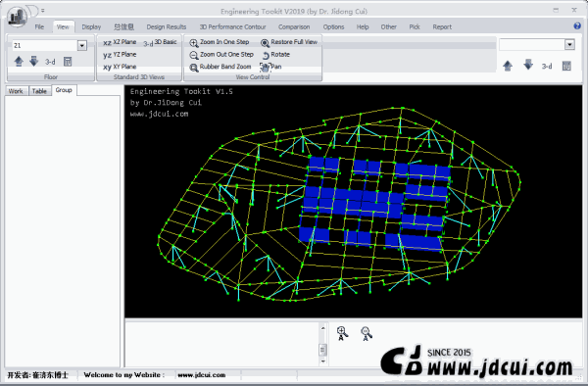Go up one floor with left up arrow

19,61
